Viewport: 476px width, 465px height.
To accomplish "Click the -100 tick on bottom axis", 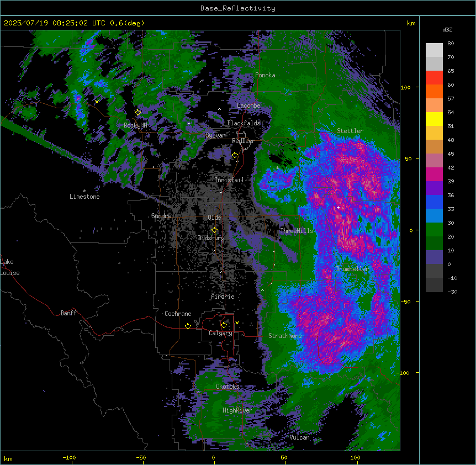I will tap(69, 457).
